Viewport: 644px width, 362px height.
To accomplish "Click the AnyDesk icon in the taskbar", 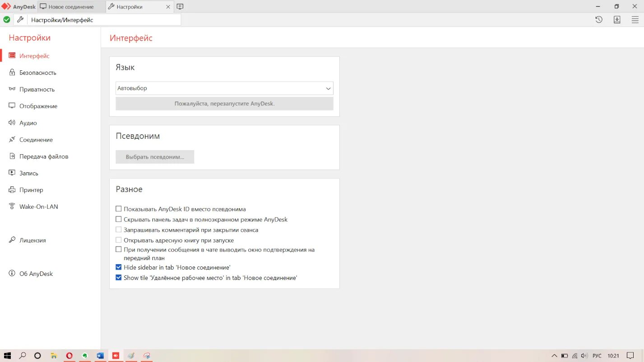I will tap(116, 356).
